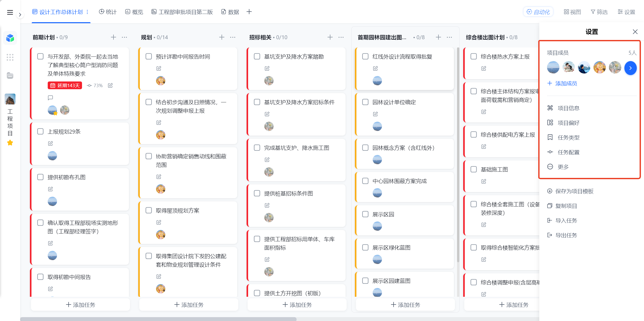644x321 pixels.
Task: Check off task 上报规划29条
Action: tap(40, 131)
